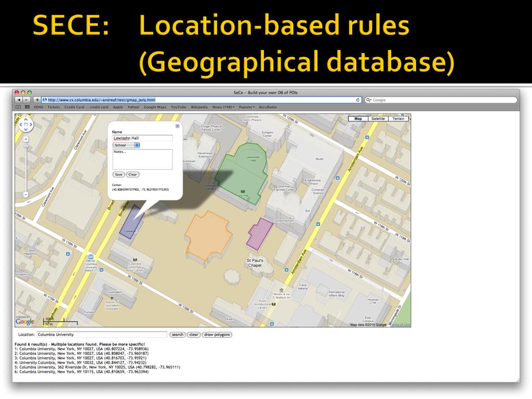Zoom out with the map minus button

26,194
